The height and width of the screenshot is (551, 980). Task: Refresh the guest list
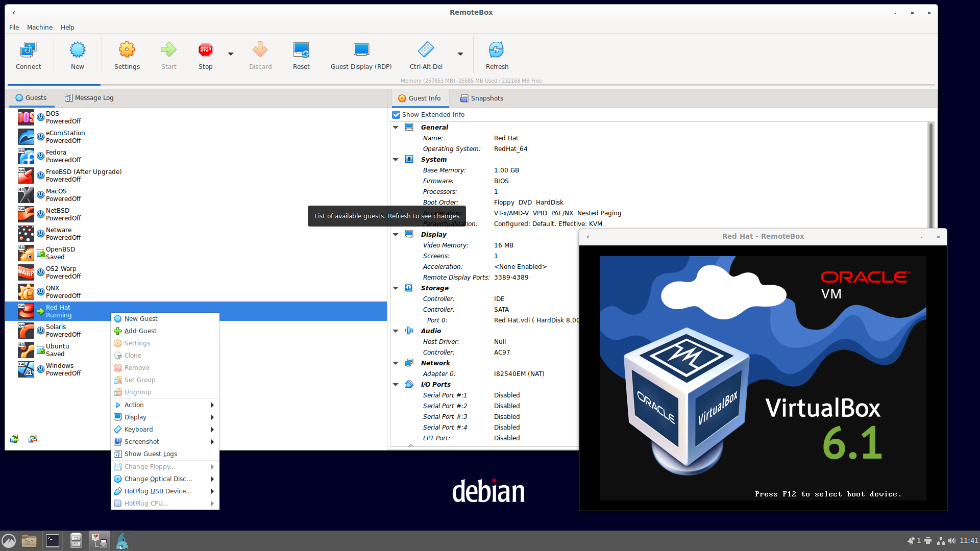tap(497, 54)
